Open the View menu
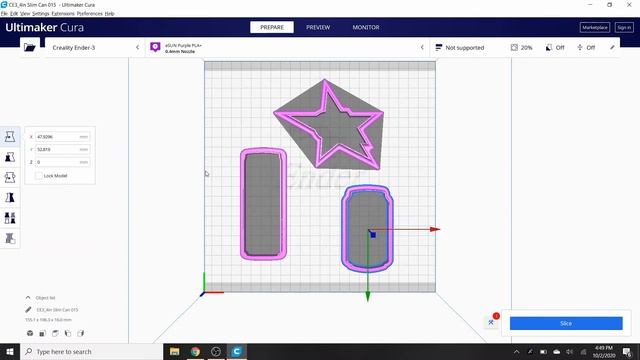This screenshot has width=640, height=360. (25, 13)
